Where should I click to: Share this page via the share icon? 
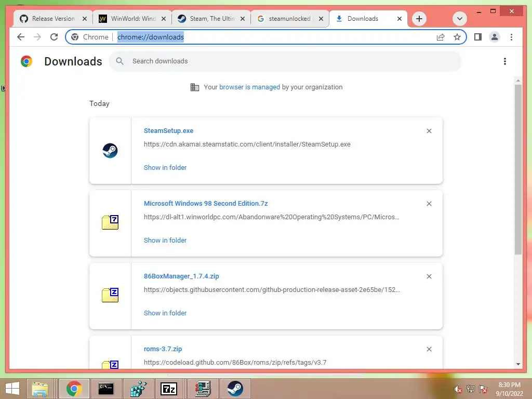pyautogui.click(x=441, y=37)
